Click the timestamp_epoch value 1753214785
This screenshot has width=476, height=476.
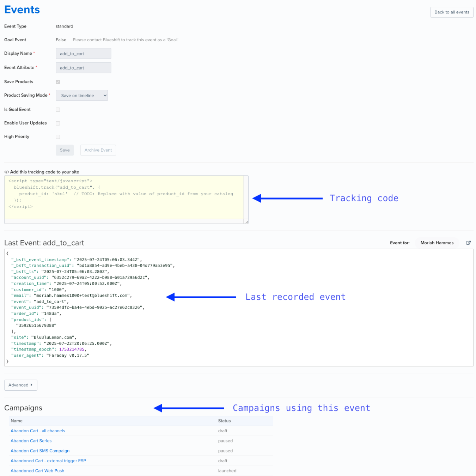72,349
